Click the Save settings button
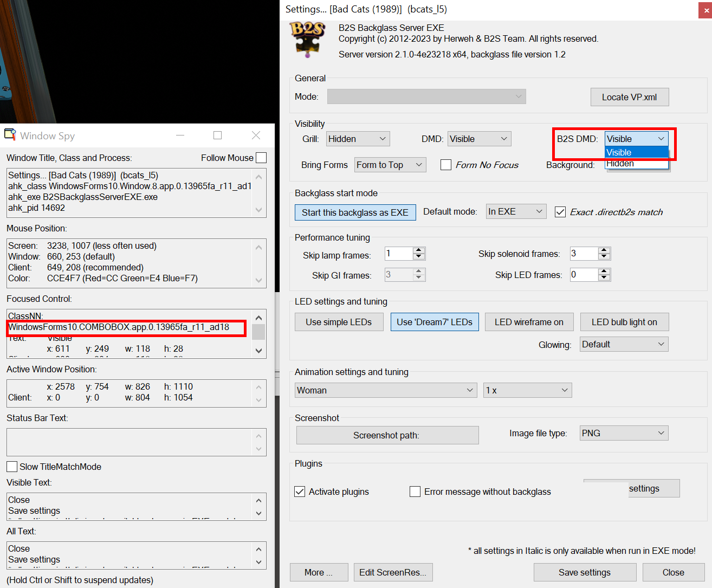Image resolution: width=712 pixels, height=588 pixels. click(585, 572)
